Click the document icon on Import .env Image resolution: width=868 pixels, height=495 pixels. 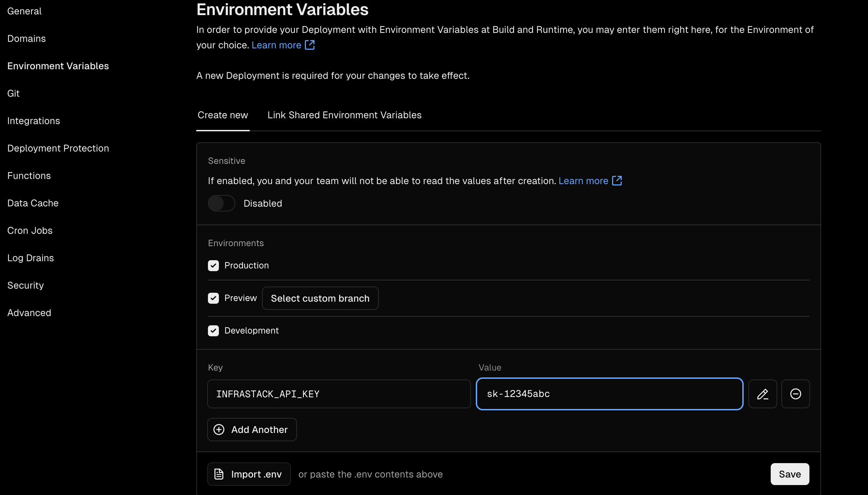point(219,474)
